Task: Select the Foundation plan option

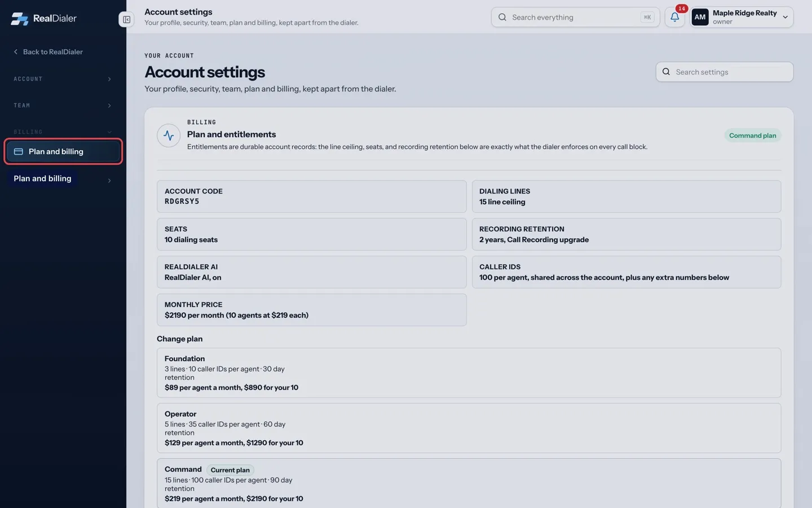Action: coord(469,373)
